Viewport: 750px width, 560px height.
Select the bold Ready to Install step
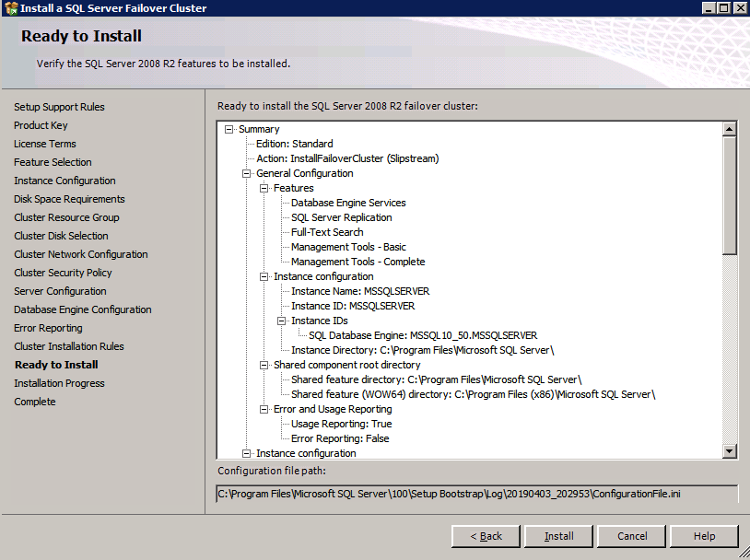coord(56,365)
